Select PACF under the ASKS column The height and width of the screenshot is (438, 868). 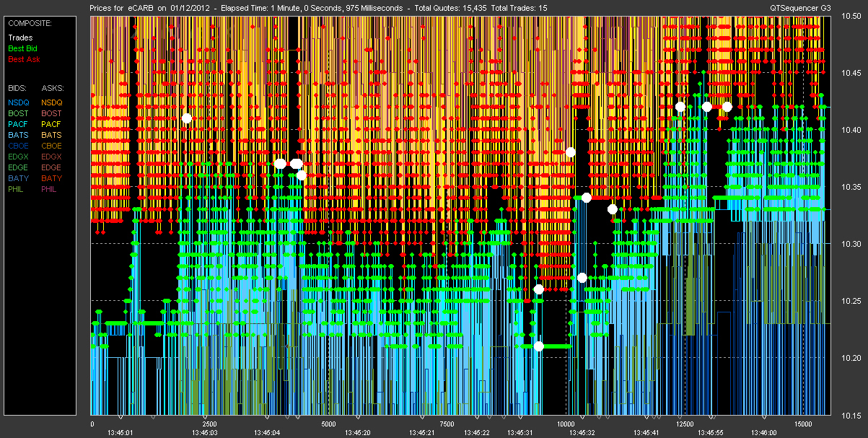pos(51,124)
